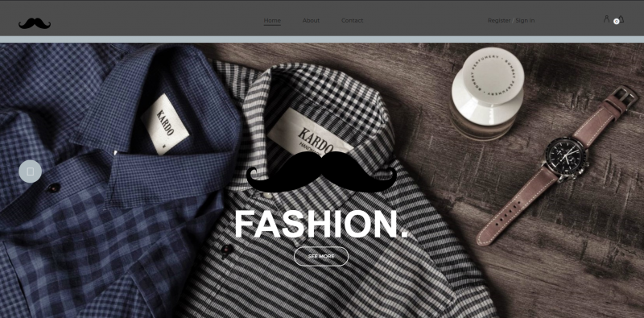Open the shopping bag icon

tap(621, 19)
